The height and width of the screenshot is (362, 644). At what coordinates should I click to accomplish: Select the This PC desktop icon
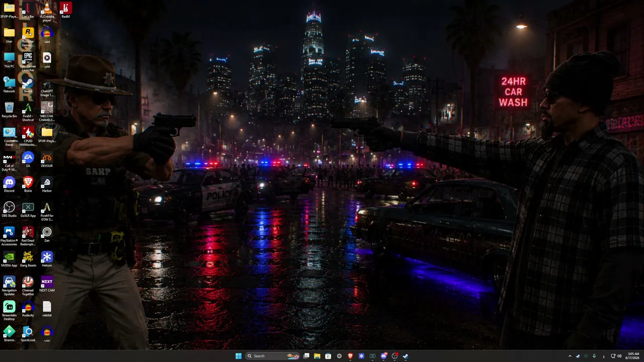(x=9, y=60)
